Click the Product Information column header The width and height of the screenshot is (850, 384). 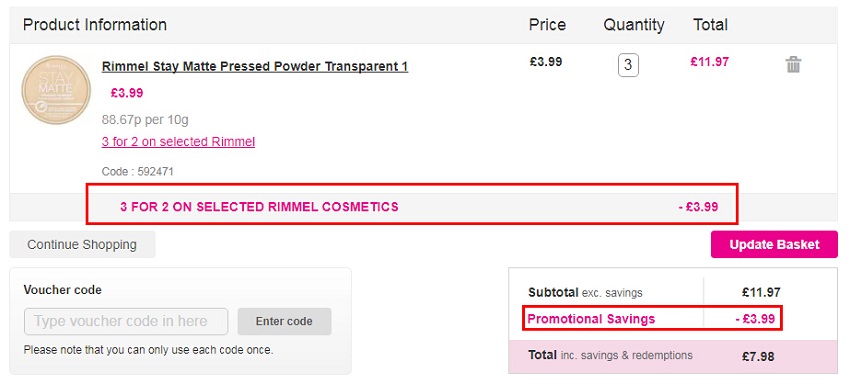pos(95,25)
